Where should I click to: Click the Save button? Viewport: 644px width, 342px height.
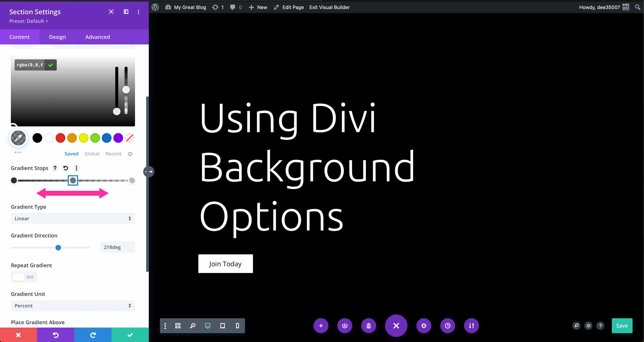click(622, 326)
